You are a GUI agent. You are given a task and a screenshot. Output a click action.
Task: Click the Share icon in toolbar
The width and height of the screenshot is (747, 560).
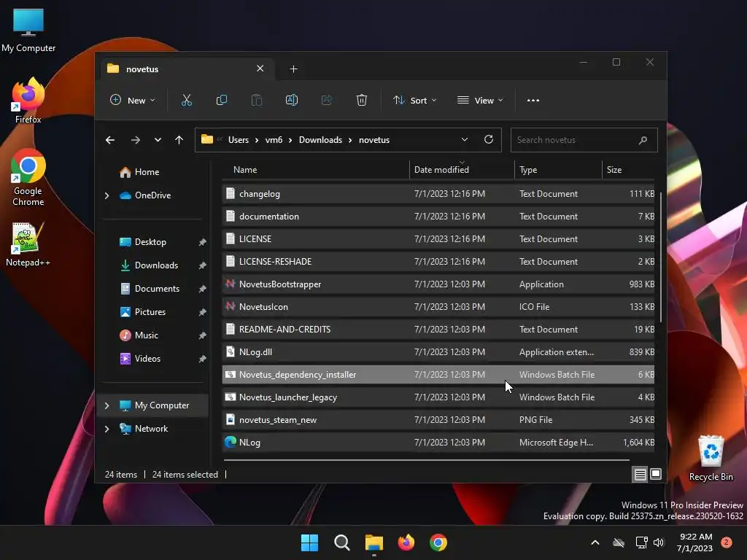point(327,100)
